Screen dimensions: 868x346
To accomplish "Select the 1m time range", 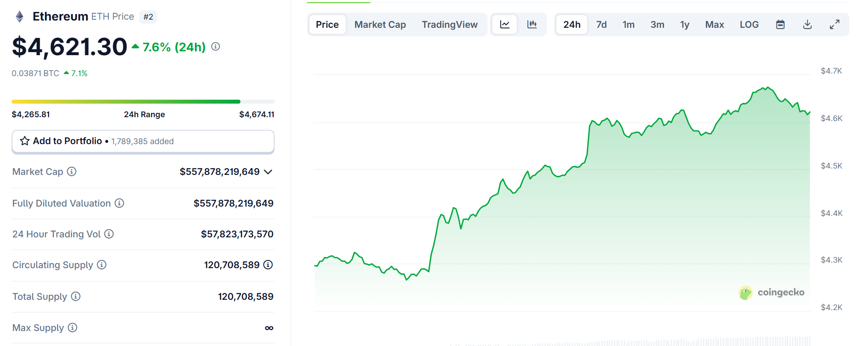I will (x=628, y=24).
